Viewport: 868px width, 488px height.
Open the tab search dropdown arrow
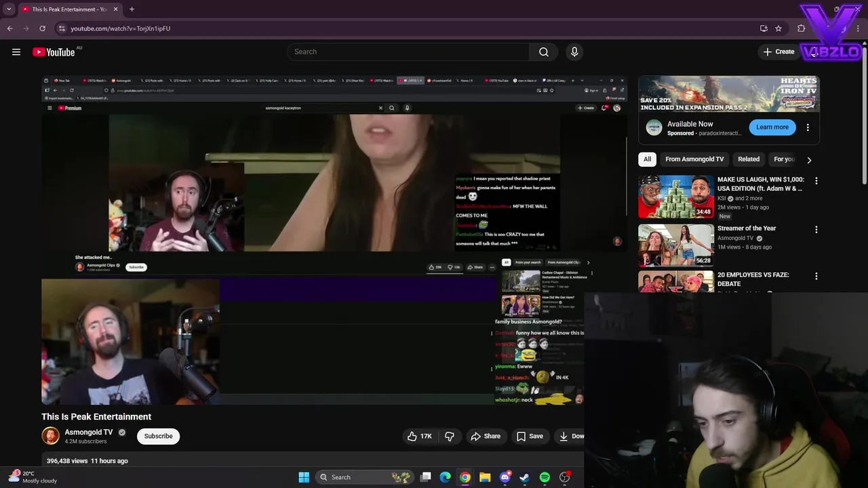click(x=9, y=9)
